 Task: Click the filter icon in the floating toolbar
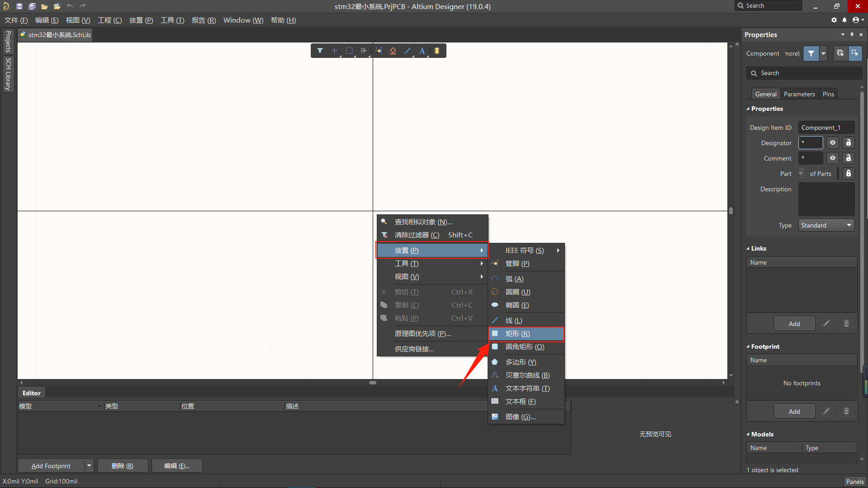[320, 51]
